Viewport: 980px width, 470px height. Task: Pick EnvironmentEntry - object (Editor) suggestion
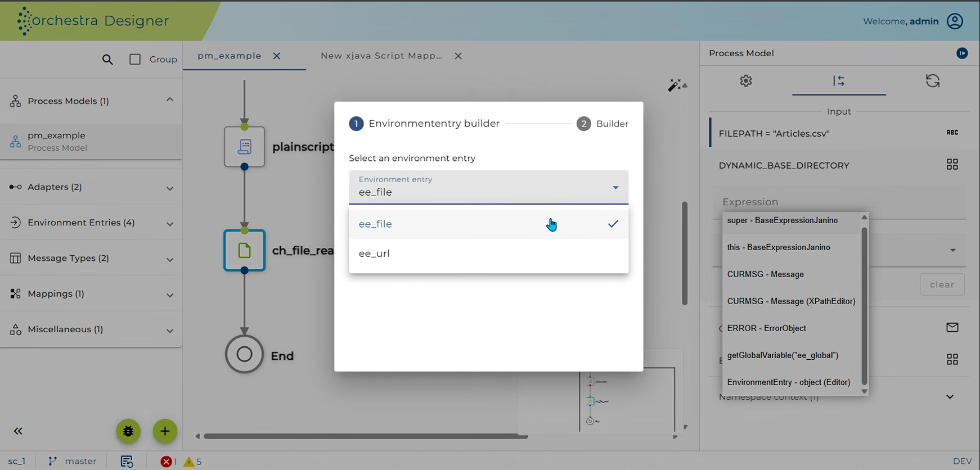click(792, 382)
